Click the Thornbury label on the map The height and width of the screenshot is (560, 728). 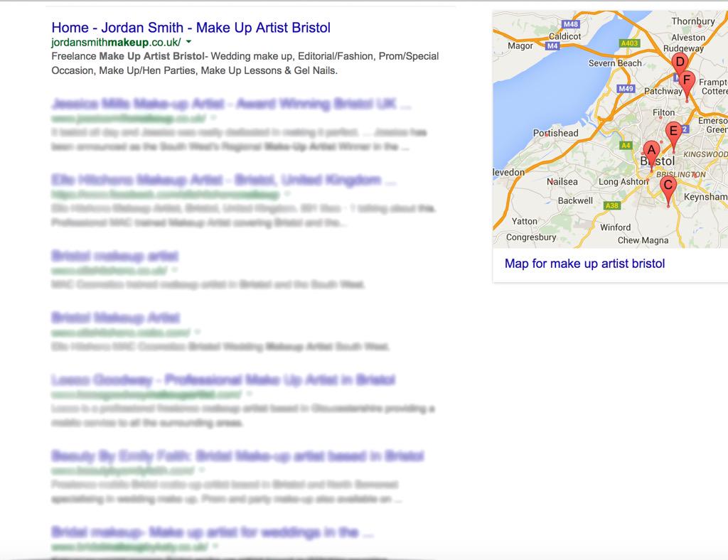click(x=693, y=21)
